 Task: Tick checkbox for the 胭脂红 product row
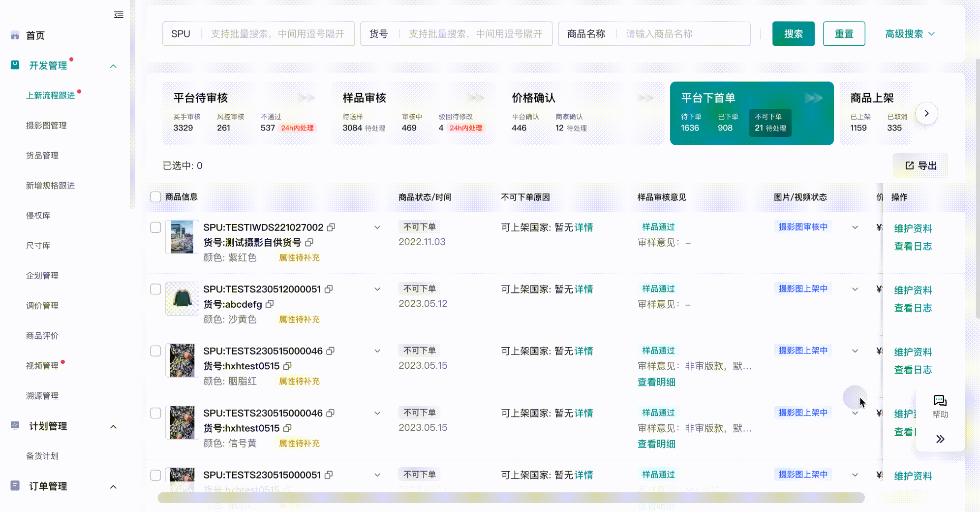(155, 351)
